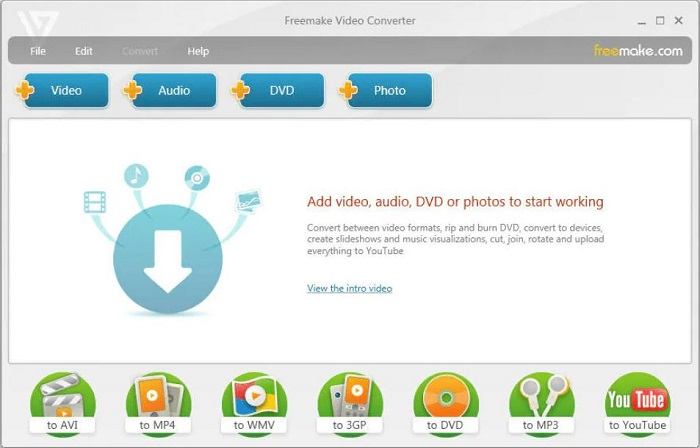Choose the 'to MP3' headphones icon

point(541,404)
